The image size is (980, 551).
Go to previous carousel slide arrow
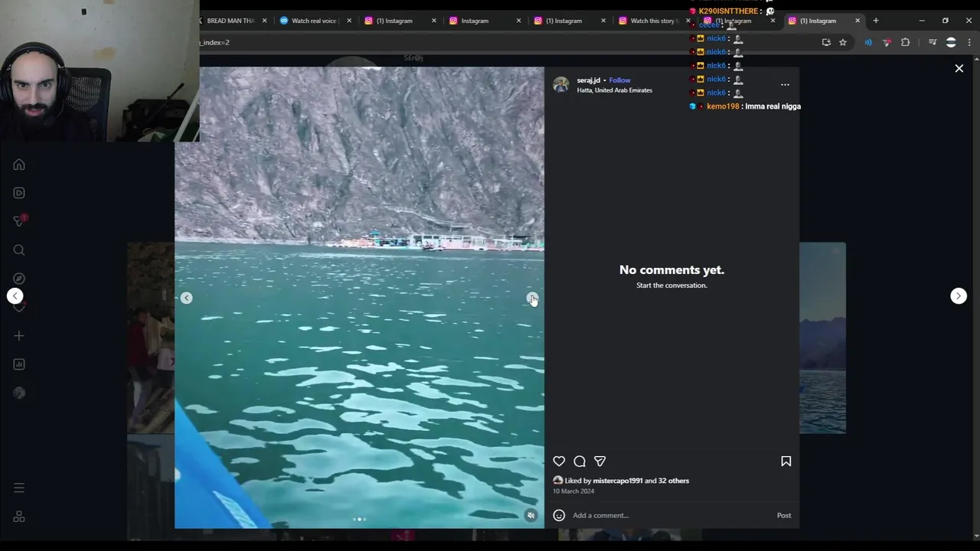point(186,298)
